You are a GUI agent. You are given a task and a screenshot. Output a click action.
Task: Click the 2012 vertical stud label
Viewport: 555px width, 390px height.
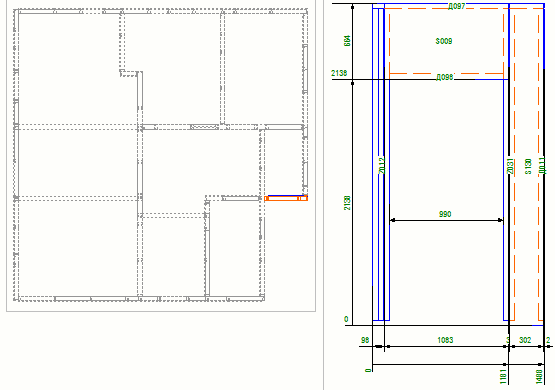382,166
